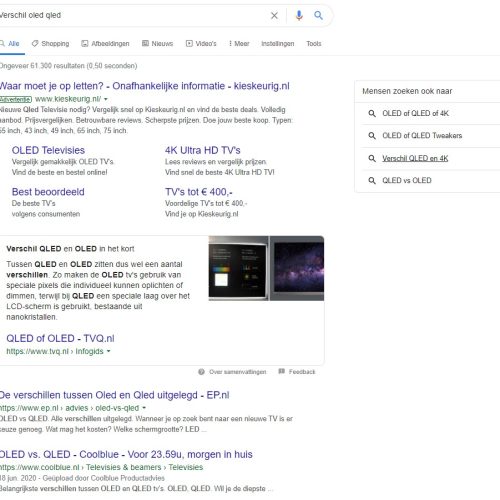Click the Advertentie label on the ad

click(16, 99)
